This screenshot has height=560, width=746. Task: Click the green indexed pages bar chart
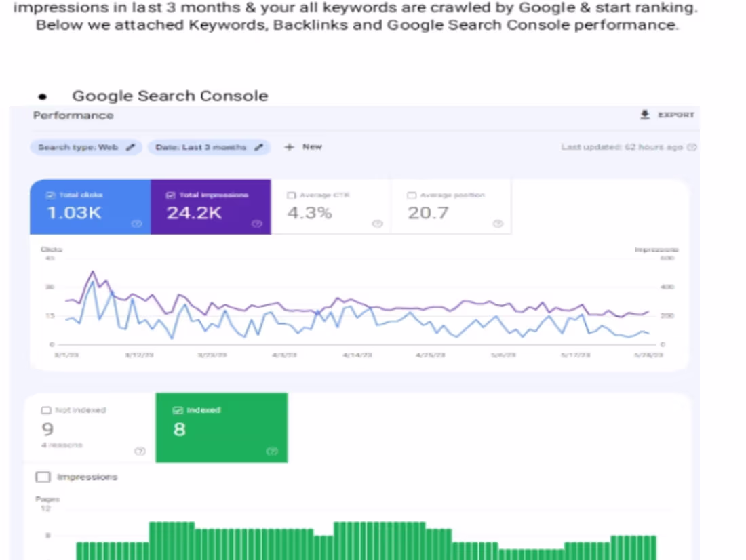pyautogui.click(x=366, y=541)
